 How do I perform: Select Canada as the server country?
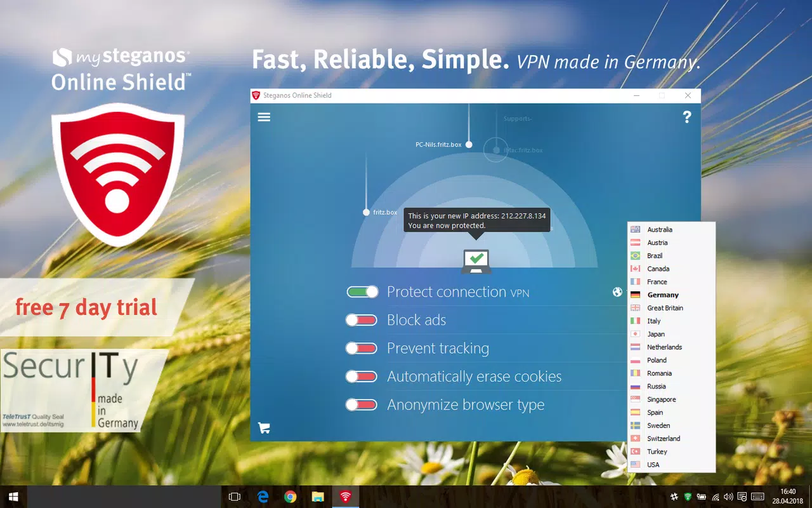click(x=671, y=269)
